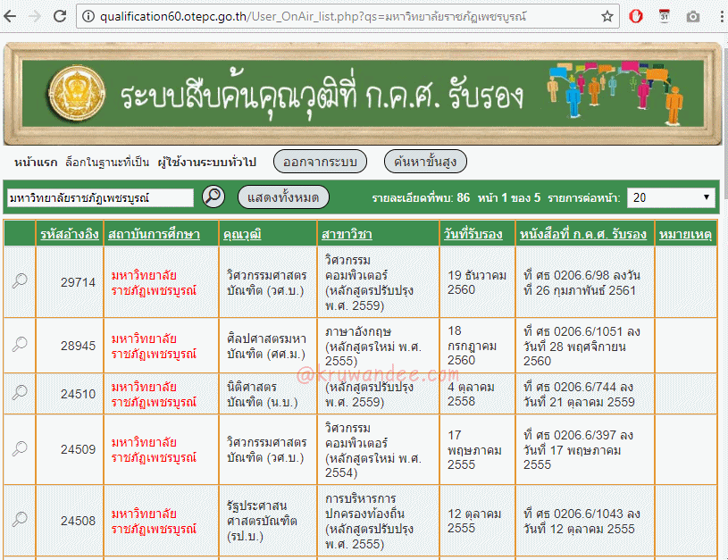
Task: Click date cell 17 พฤษภาคม 2555
Action: [477, 449]
